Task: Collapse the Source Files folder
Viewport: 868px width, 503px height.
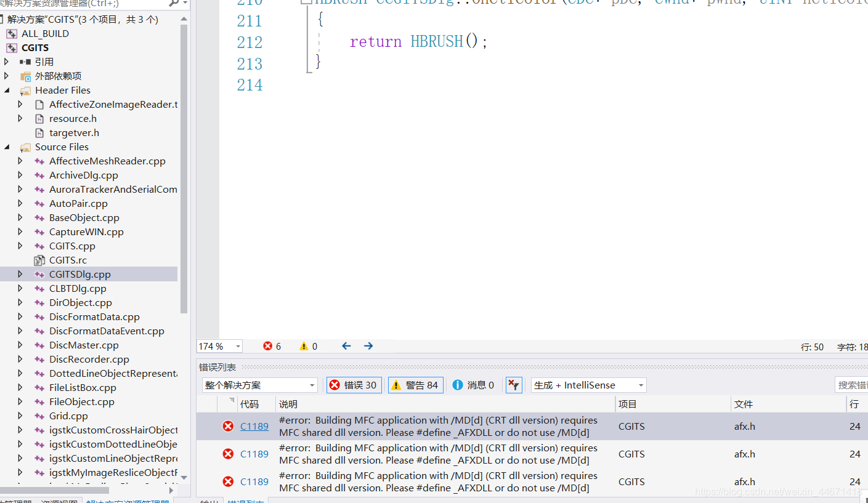Action: [7, 147]
